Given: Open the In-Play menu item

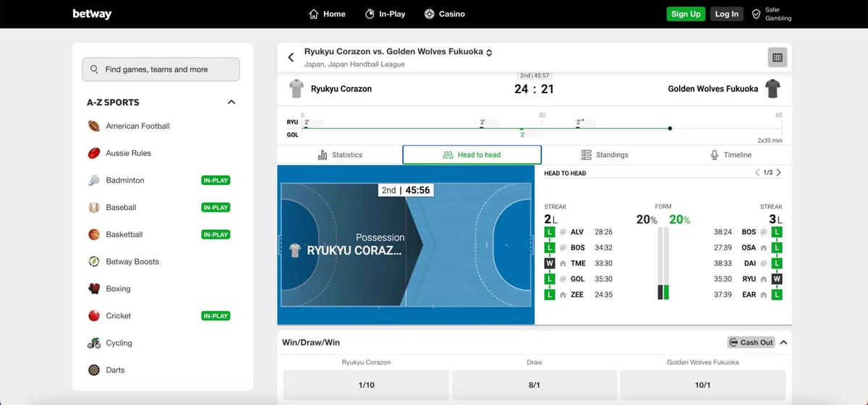Looking at the screenshot, I should click(x=385, y=14).
